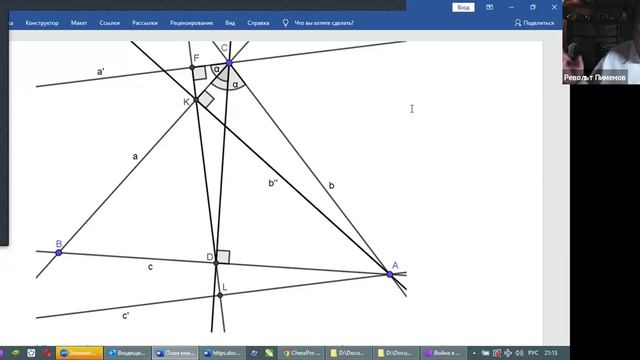Click the green leaf taskbar icon

click(269, 353)
